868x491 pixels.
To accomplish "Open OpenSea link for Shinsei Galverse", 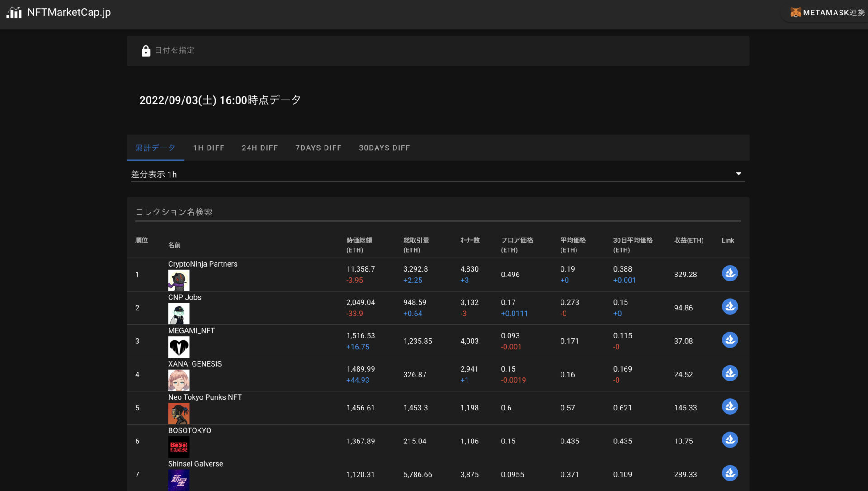I will [730, 473].
